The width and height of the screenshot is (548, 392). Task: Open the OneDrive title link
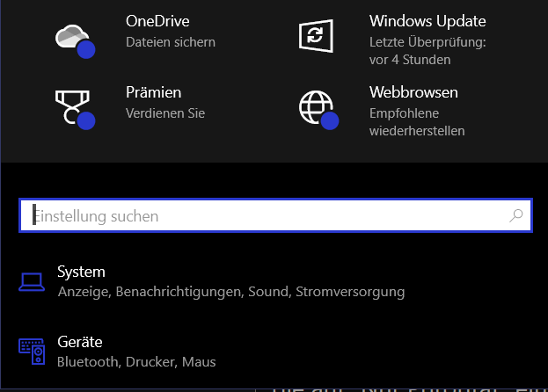click(157, 21)
